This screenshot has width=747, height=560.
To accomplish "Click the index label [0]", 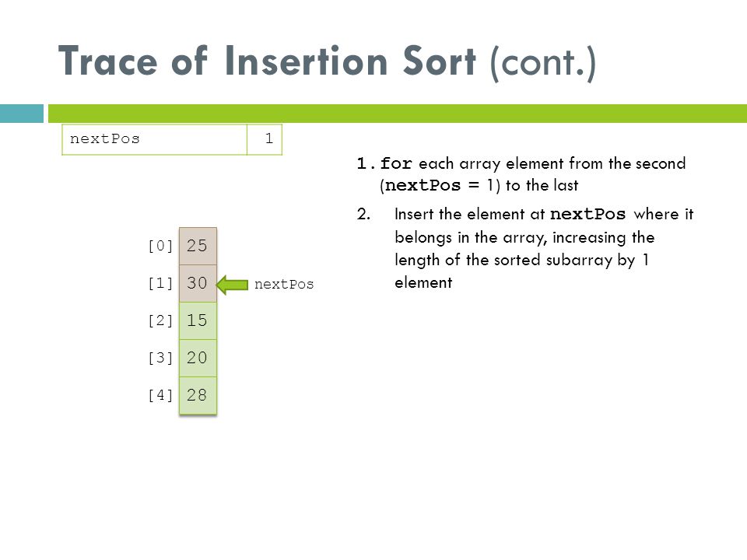I will click(x=160, y=247).
